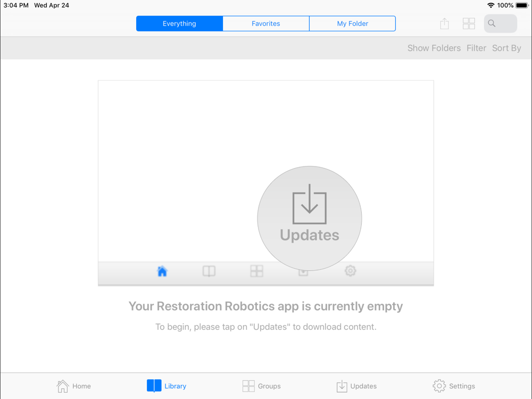
Task: Open the Settings tab
Action: coord(454,386)
